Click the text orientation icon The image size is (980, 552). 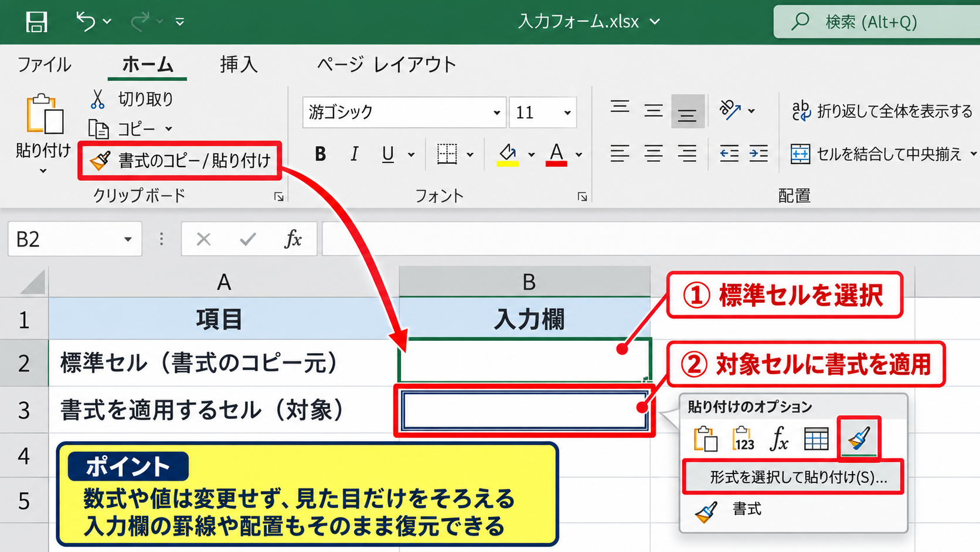click(x=730, y=110)
